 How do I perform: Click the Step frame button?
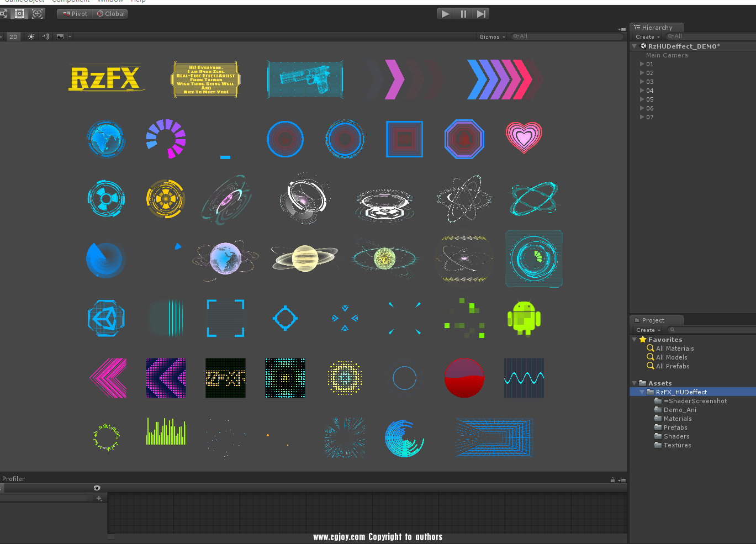tap(481, 14)
